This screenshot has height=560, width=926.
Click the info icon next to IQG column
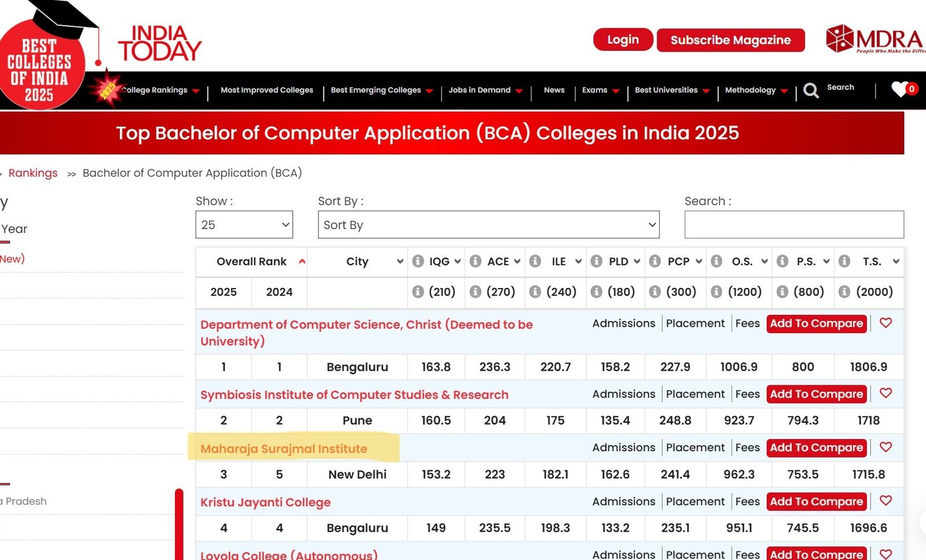418,261
